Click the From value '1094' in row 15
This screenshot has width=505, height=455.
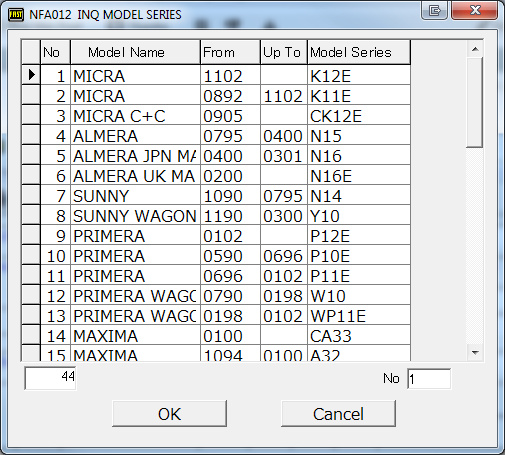pyautogui.click(x=230, y=353)
